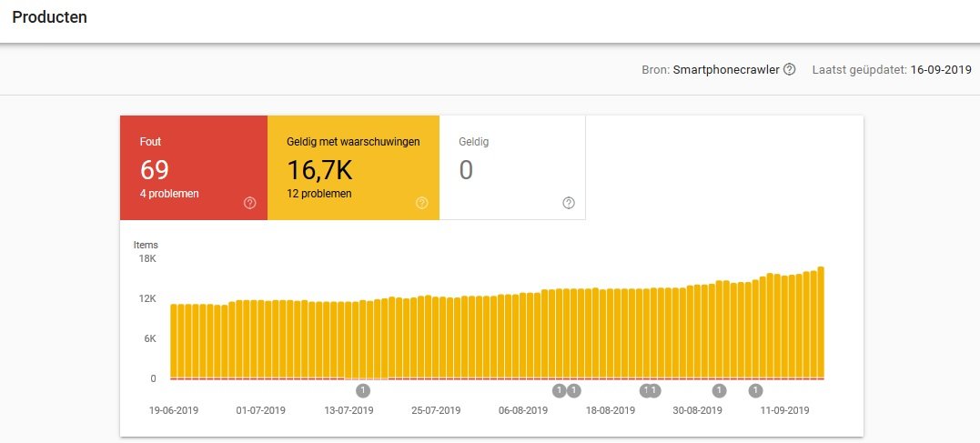Image resolution: width=980 pixels, height=443 pixels.
Task: Click help icon next to Smartphonecrawler
Action: (x=790, y=70)
